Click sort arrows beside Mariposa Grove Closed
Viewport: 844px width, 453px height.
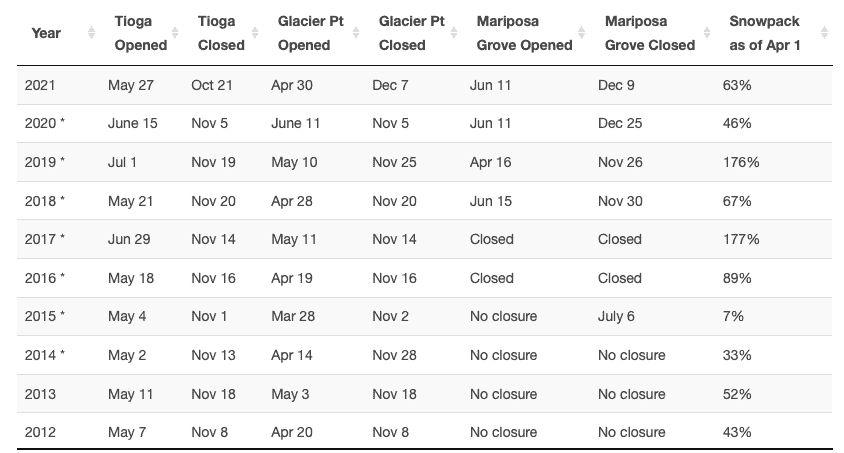click(x=707, y=33)
